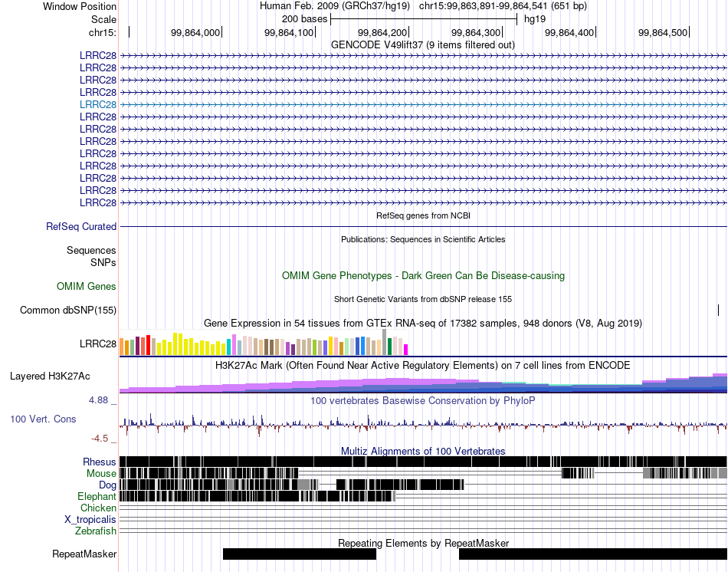Image resolution: width=728 pixels, height=572 pixels.
Task: Click the magenta bar in GTEx chart
Action: click(x=406, y=350)
